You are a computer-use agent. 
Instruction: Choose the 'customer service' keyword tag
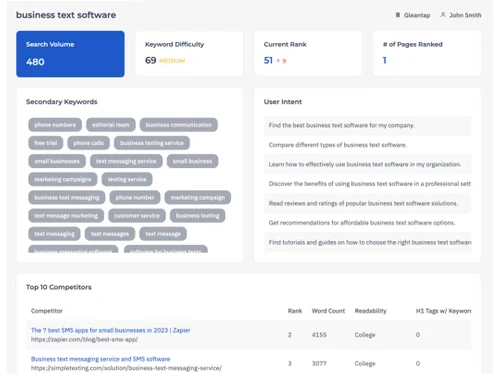(x=137, y=216)
